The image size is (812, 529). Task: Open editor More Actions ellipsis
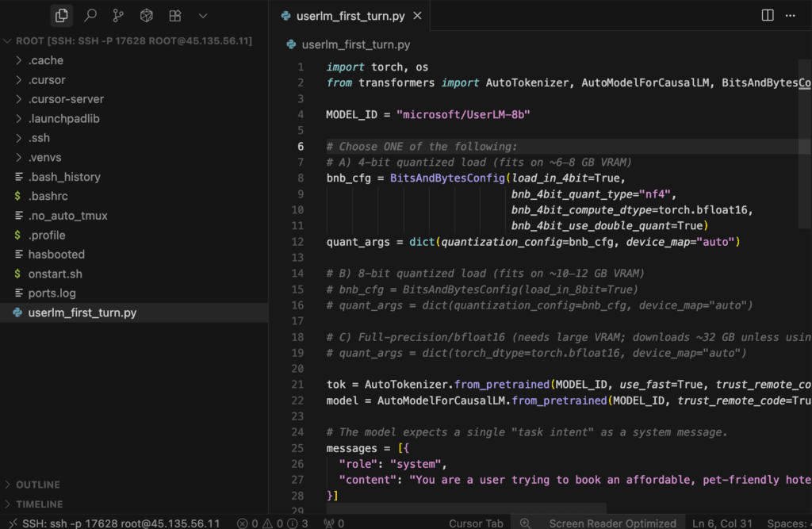click(x=790, y=15)
